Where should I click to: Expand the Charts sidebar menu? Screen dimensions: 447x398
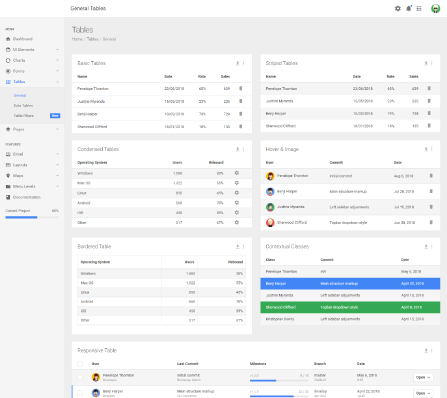tap(32, 60)
